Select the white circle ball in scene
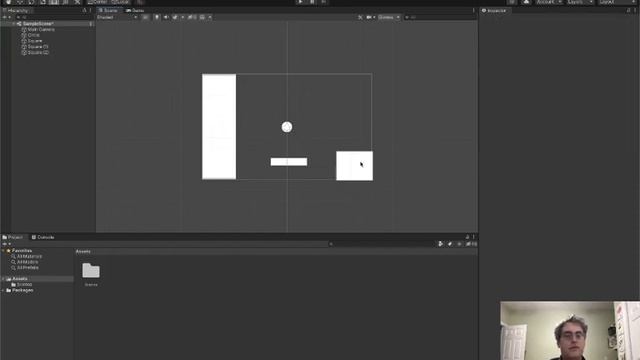Image resolution: width=640 pixels, height=360 pixels. click(287, 127)
